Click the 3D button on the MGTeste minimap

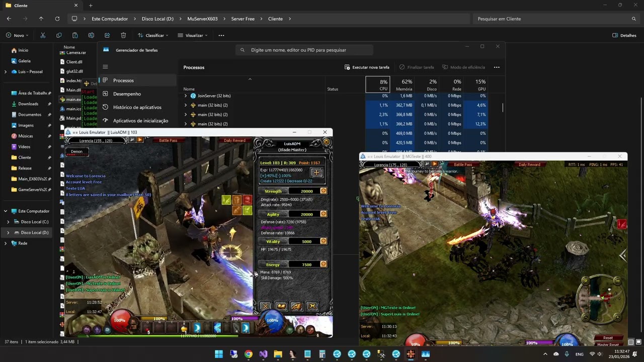(x=617, y=281)
